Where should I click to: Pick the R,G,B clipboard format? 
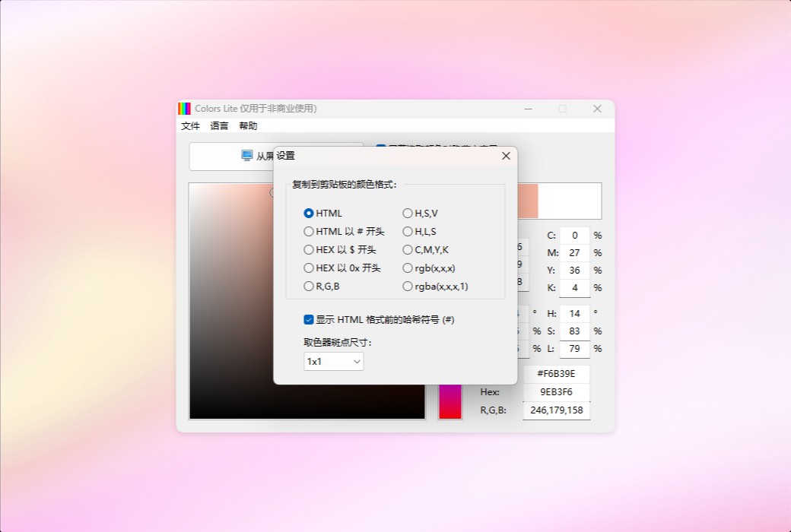pos(309,287)
